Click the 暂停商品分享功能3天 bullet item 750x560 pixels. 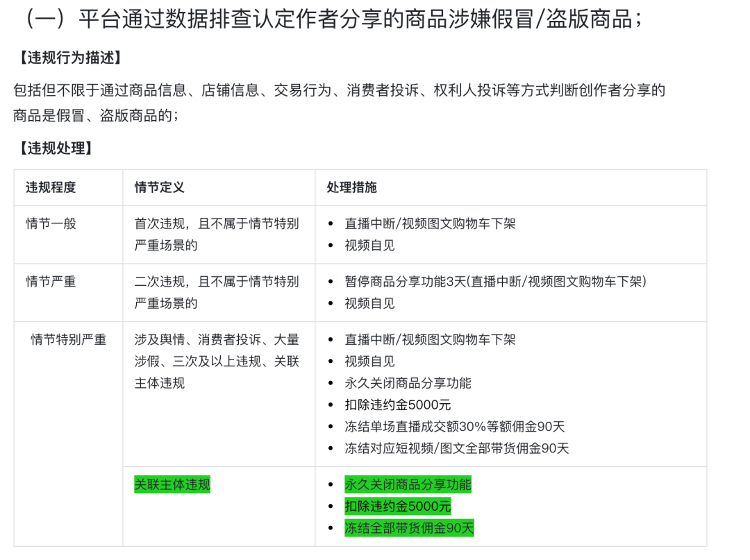click(495, 282)
